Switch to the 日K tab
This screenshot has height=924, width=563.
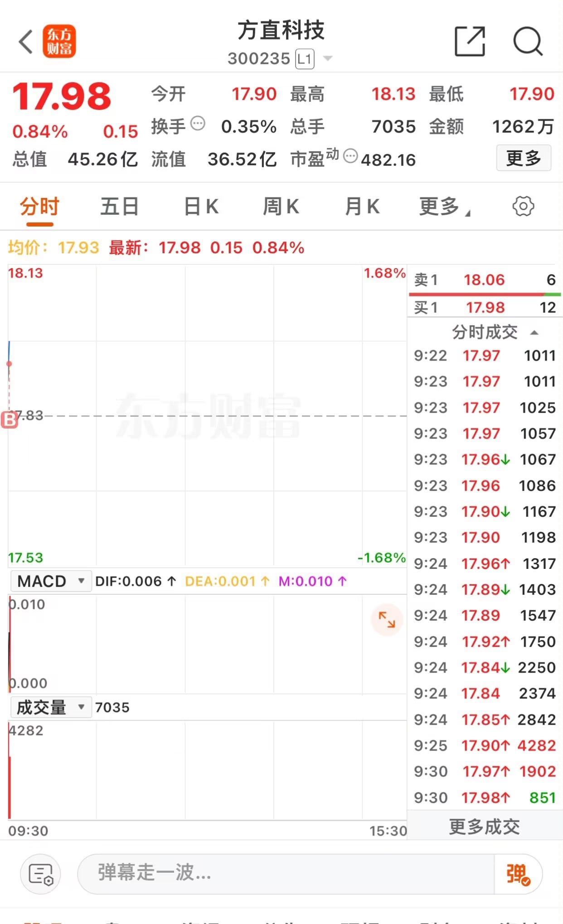[201, 207]
